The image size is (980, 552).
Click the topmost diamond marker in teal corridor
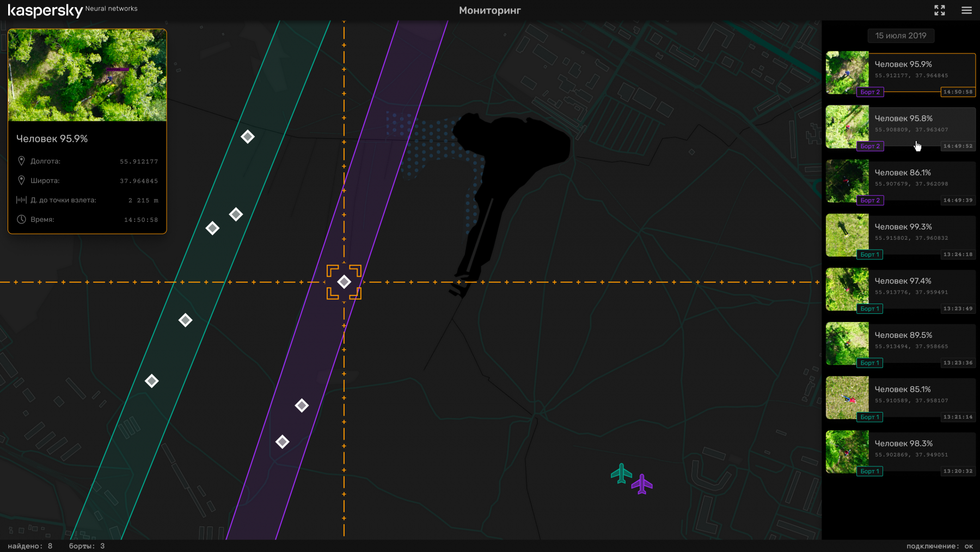click(248, 137)
